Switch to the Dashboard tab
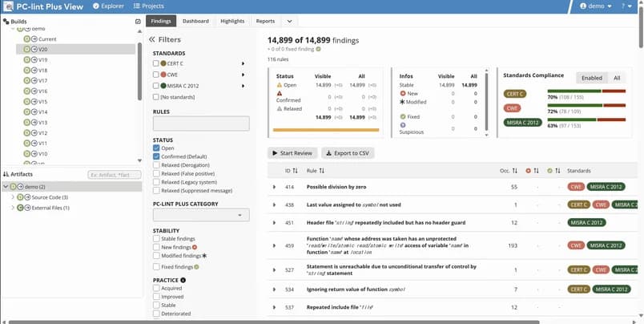 pos(195,21)
